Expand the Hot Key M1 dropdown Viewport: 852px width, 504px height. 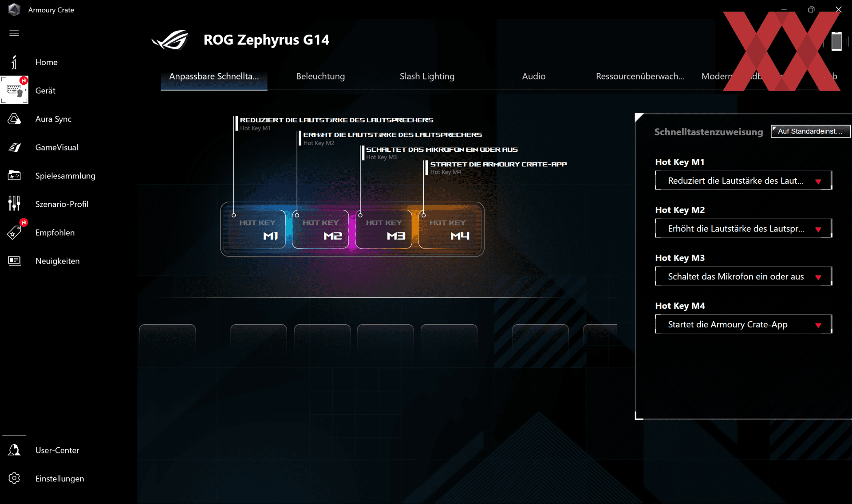click(743, 181)
